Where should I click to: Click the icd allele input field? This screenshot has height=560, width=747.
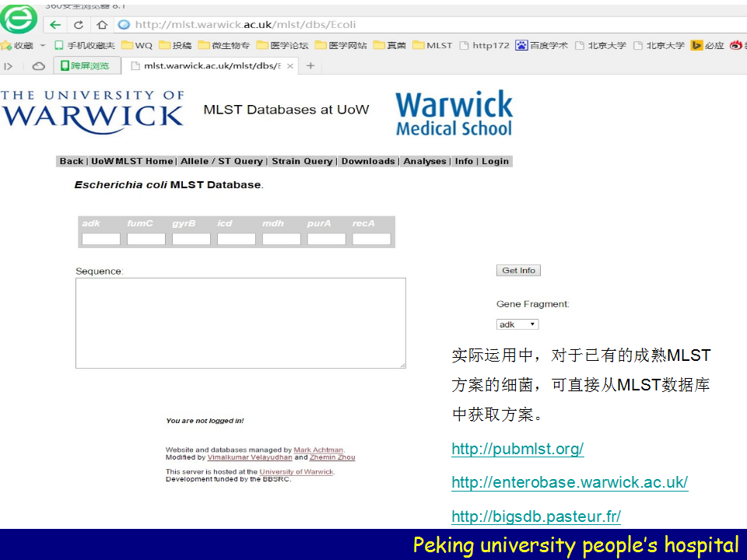point(237,239)
